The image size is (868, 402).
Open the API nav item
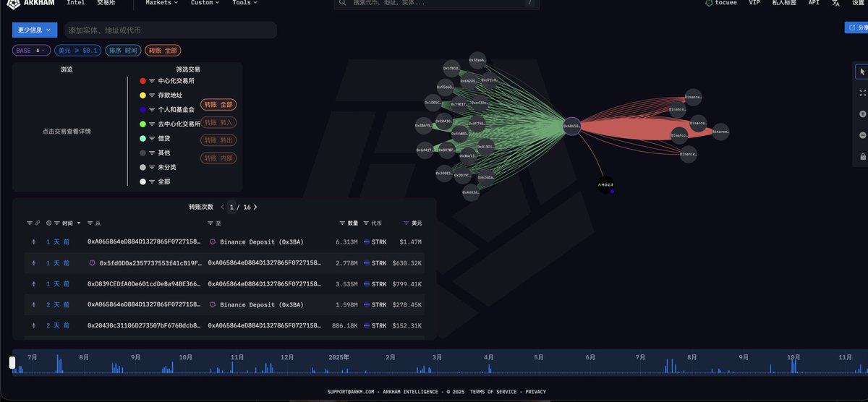point(814,3)
